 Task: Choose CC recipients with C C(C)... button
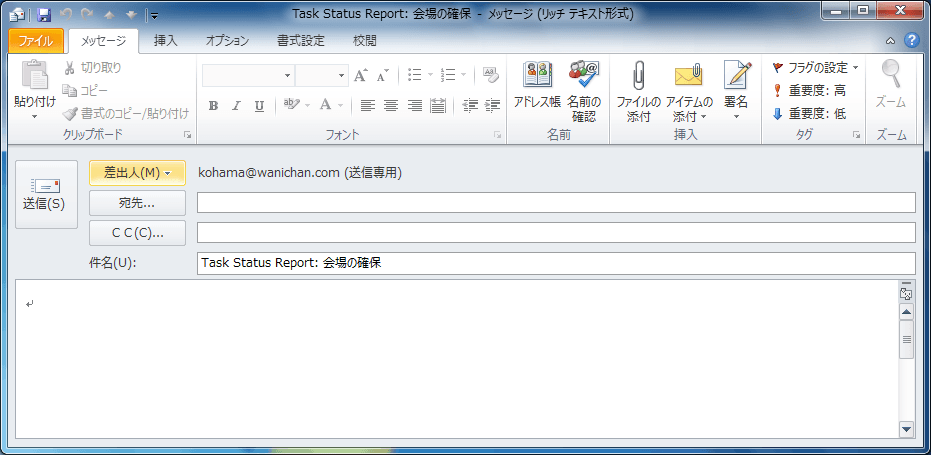137,233
